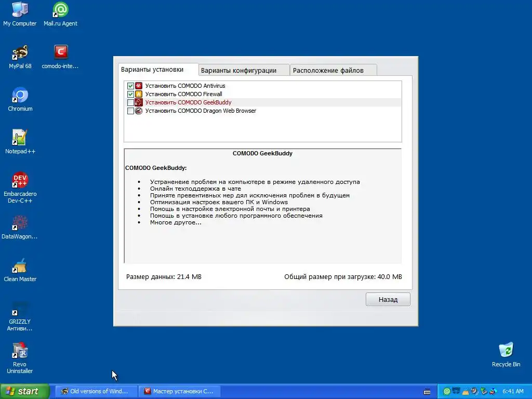Image resolution: width=532 pixels, height=399 pixels.
Task: Click the COMODO Antivirus biohazard icon
Action: tap(139, 86)
